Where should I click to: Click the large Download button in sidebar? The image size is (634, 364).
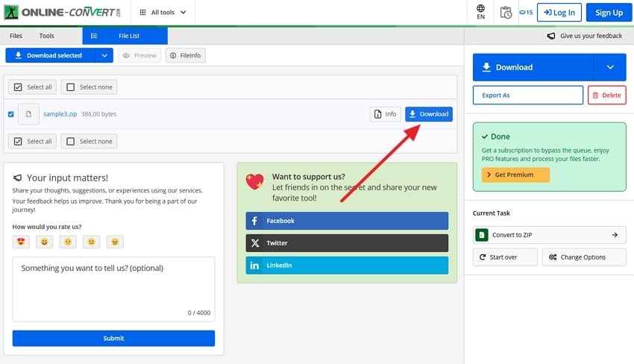pyautogui.click(x=533, y=67)
